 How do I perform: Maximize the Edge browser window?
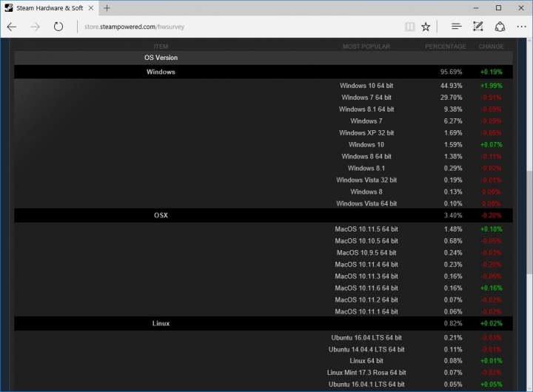[498, 8]
